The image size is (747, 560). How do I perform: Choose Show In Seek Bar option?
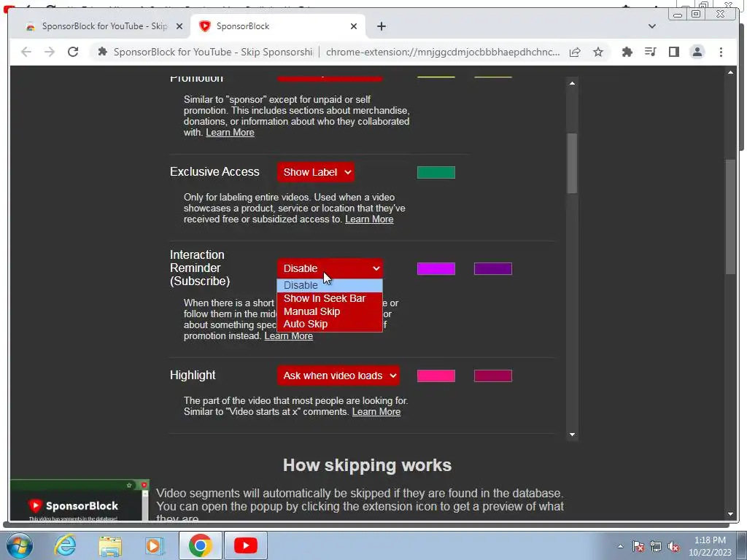tap(330, 298)
